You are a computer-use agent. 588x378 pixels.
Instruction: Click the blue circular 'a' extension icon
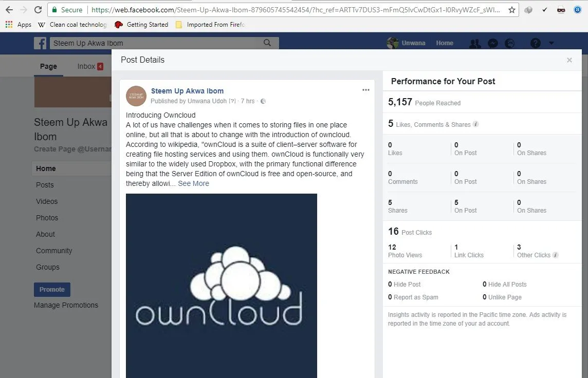[x=578, y=10]
